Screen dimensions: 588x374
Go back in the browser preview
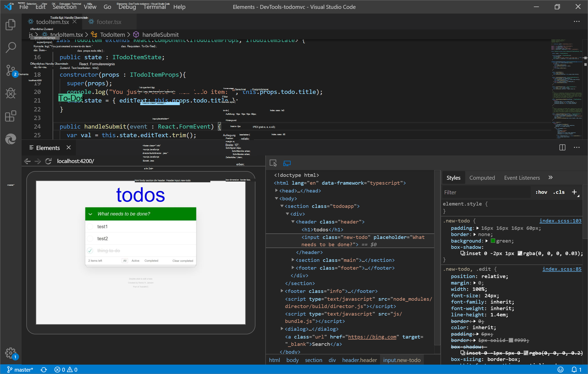click(x=27, y=161)
